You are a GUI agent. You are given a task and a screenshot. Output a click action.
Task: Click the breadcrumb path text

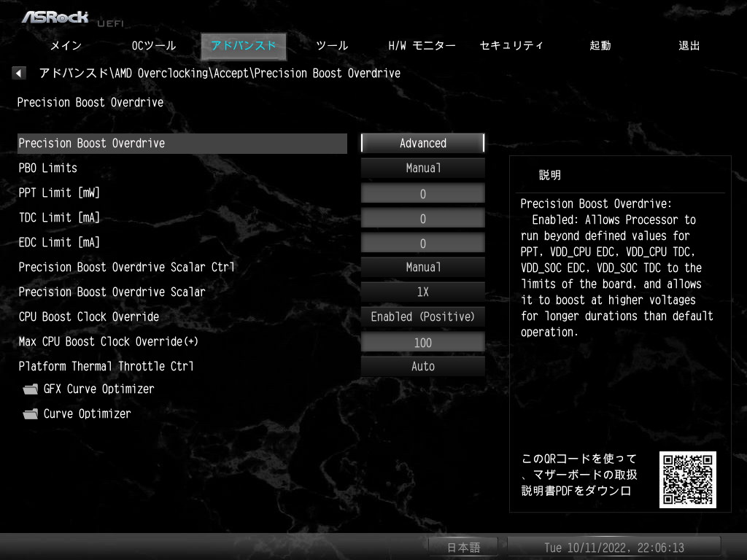[x=220, y=73]
